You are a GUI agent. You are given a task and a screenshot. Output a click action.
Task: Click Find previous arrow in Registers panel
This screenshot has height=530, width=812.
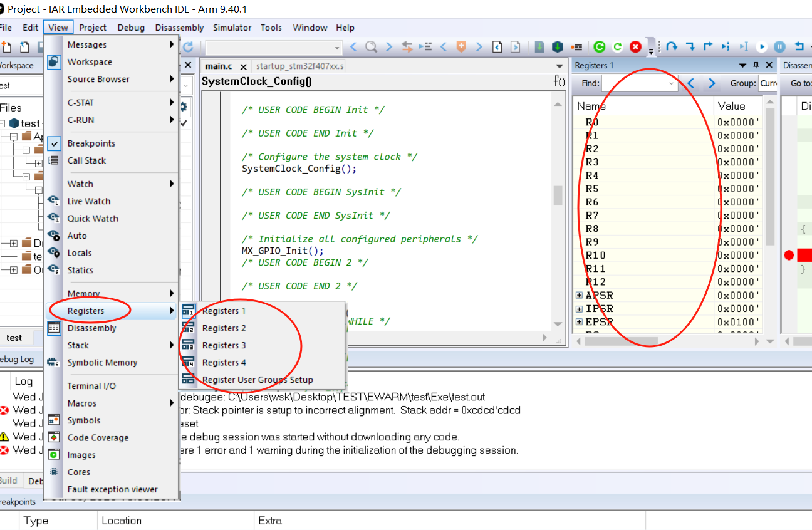pos(691,83)
